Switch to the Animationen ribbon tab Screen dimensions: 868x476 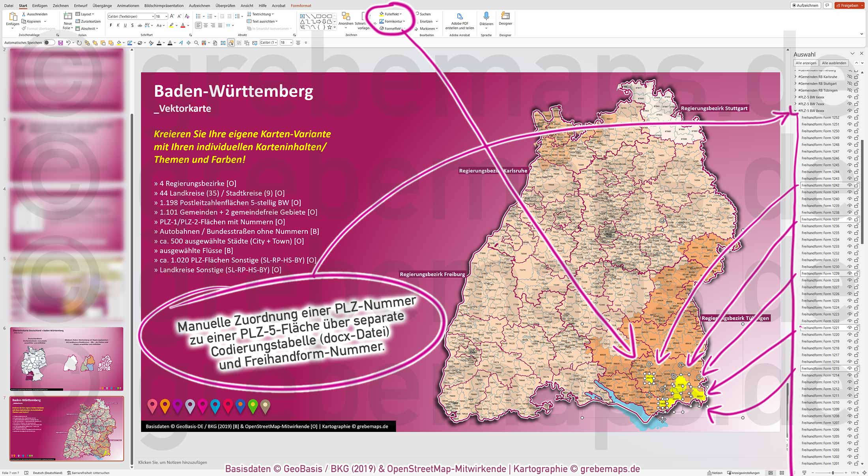point(128,6)
